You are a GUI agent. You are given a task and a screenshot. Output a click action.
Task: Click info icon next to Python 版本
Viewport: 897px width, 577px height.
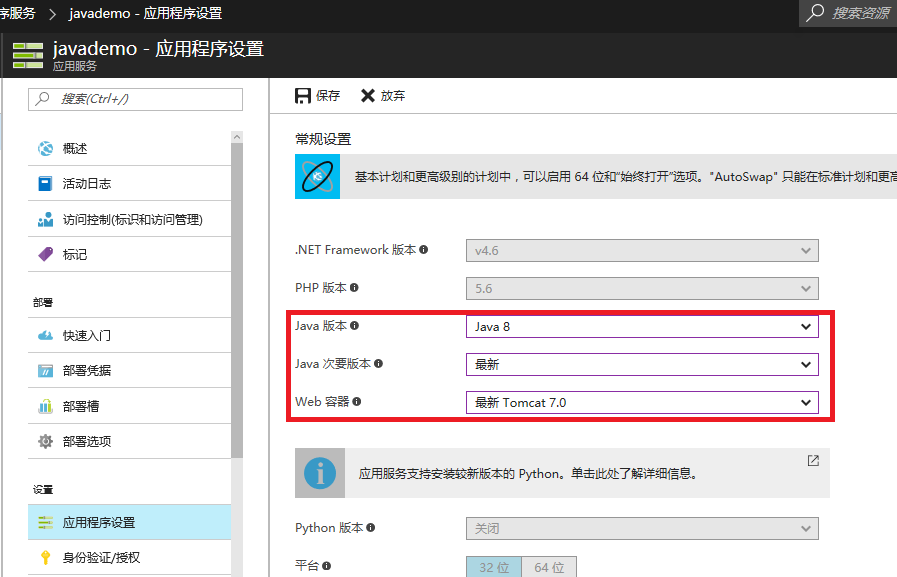(x=371, y=527)
